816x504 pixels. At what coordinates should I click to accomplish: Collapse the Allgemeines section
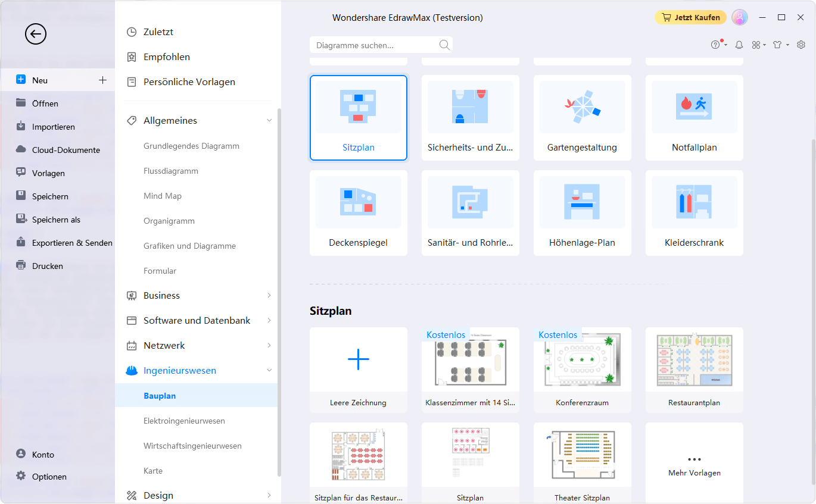click(269, 120)
